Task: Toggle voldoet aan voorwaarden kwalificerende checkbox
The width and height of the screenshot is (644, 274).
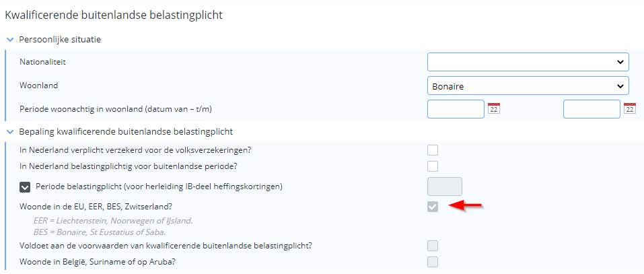Action: (x=433, y=246)
